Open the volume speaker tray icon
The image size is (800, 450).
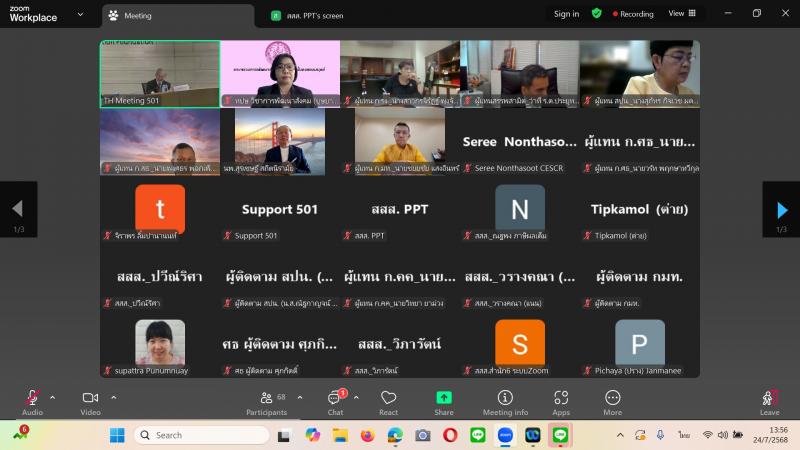click(722, 435)
